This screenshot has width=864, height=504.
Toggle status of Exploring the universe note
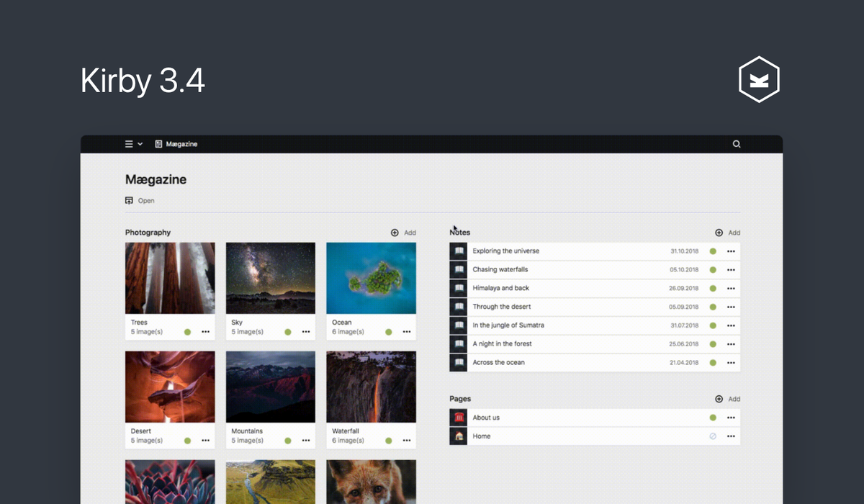713,251
